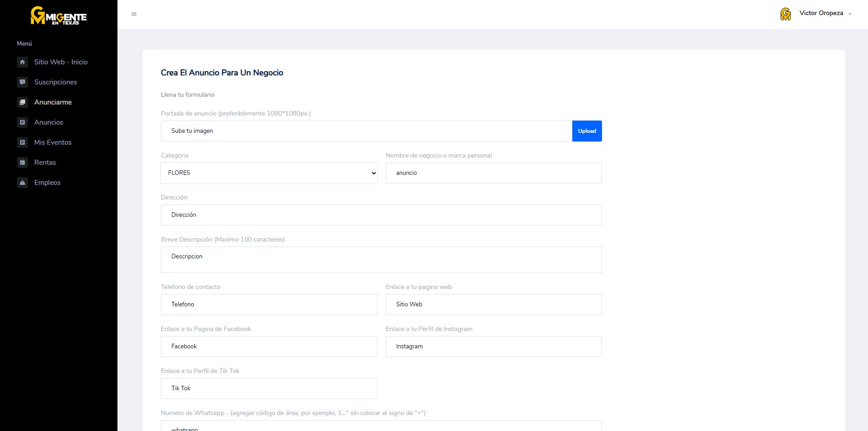Screen dimensions: 868x431
Task: Open Empleos section
Action: pos(48,183)
